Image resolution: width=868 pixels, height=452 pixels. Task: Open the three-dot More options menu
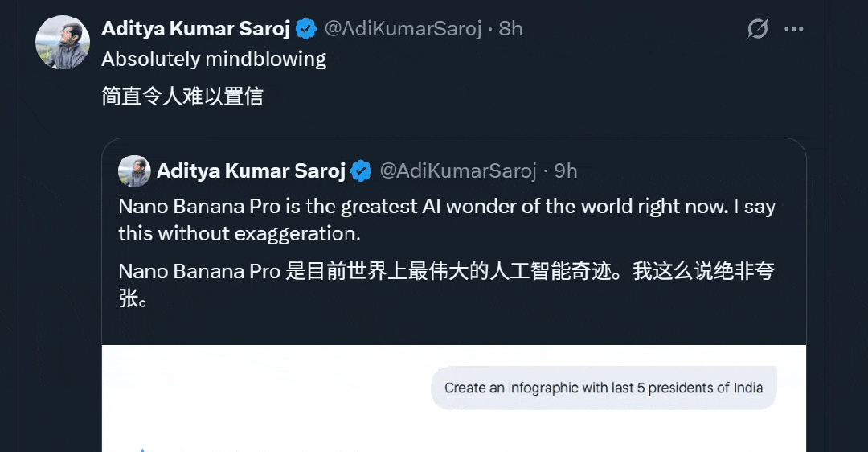[x=794, y=30]
